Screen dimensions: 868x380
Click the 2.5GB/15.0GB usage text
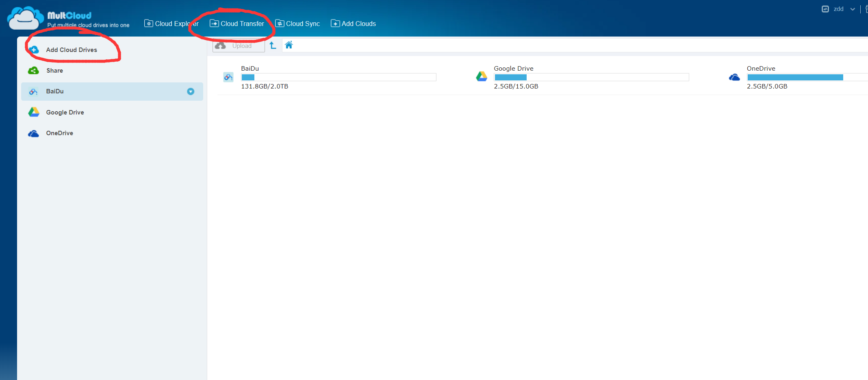(516, 86)
